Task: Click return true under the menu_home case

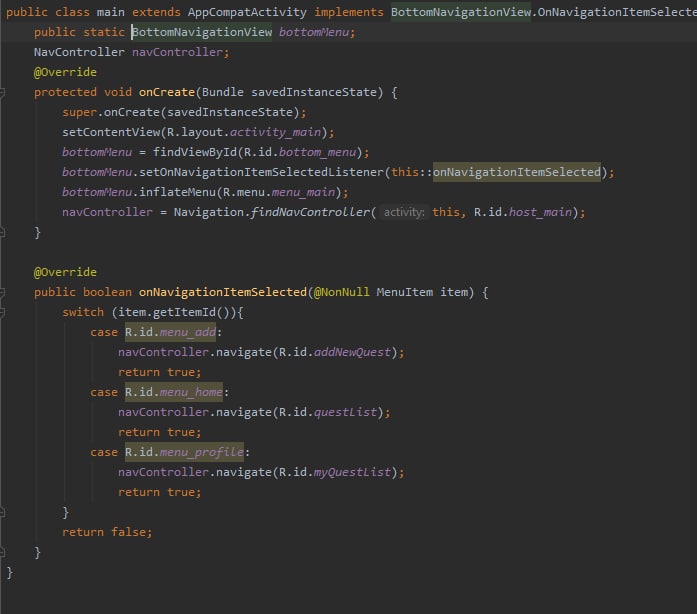Action: tap(160, 432)
